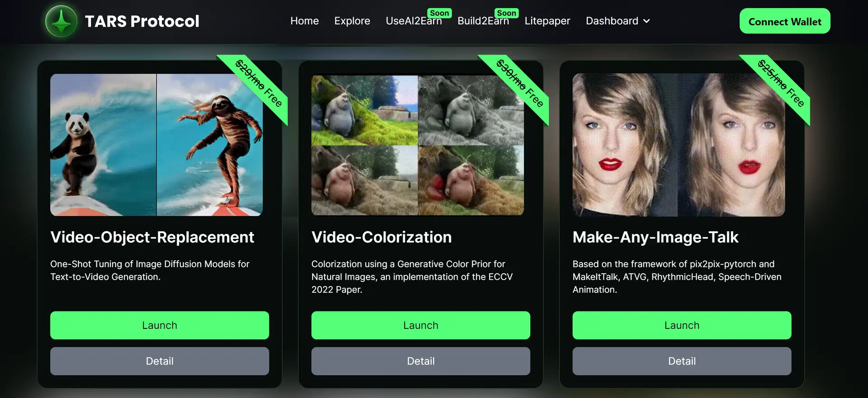Viewport: 868px width, 398px height.
Task: Click the surfing panda and sloth thumbnail
Action: click(x=156, y=145)
